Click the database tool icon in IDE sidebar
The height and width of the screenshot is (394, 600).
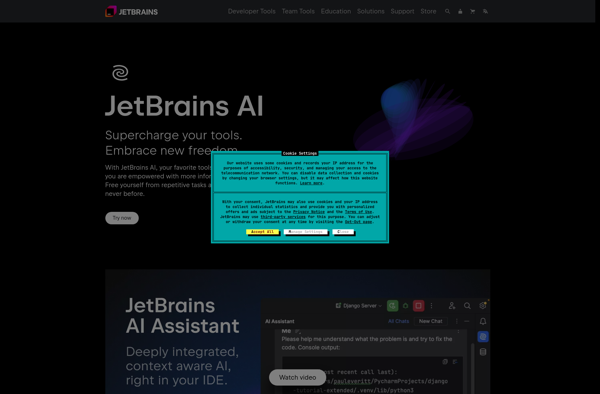pos(483,352)
